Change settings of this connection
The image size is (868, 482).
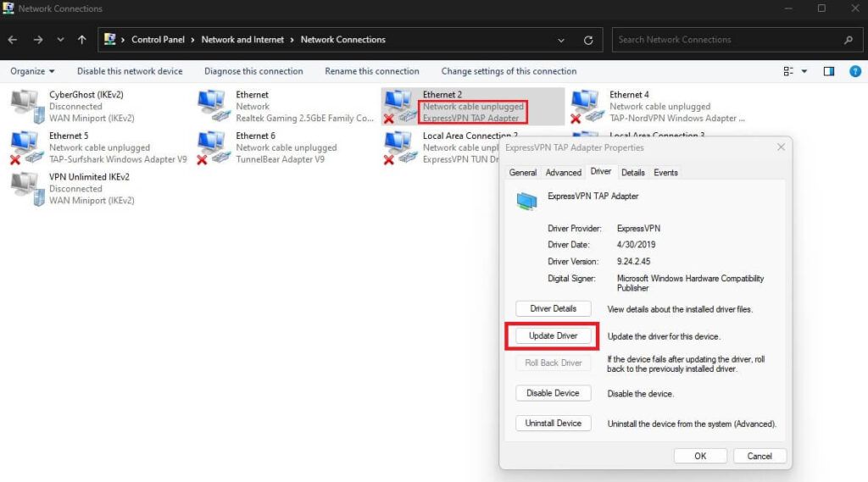coord(509,71)
